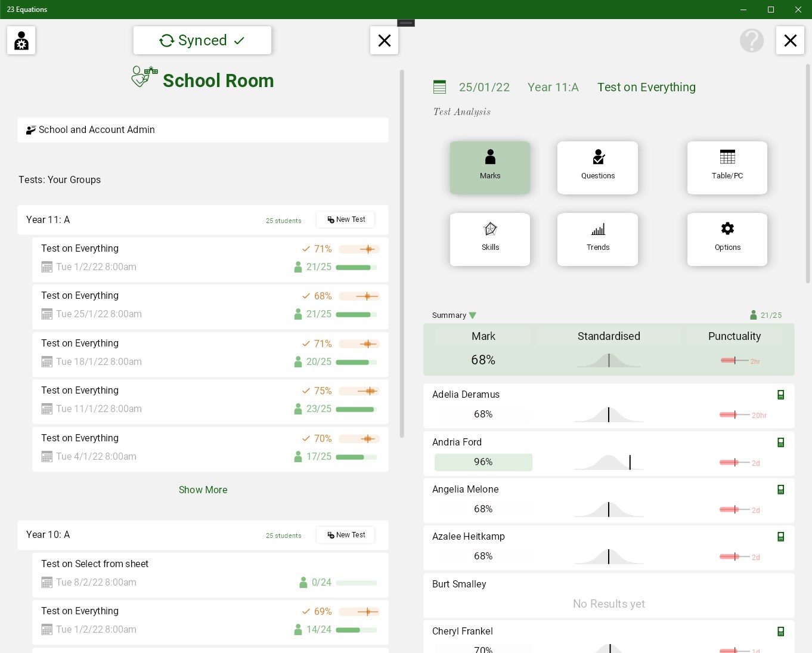
Task: Click Adelia Deramus's punctuality 20hr indicator
Action: 743,415
